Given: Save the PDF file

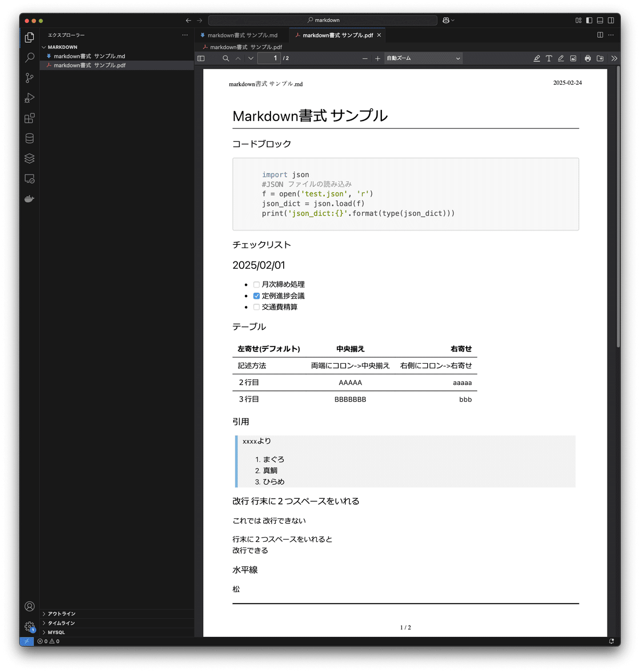Looking at the screenshot, I should click(x=599, y=59).
